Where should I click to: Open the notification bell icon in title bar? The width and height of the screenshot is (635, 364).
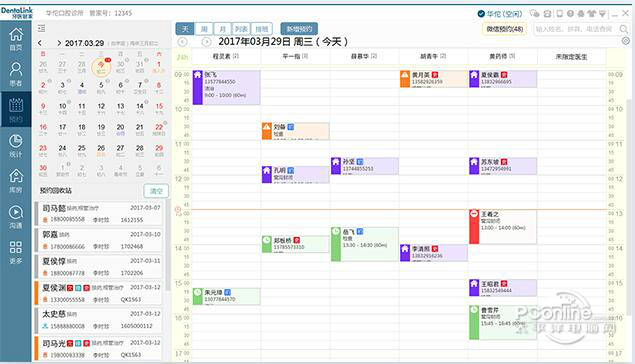click(x=581, y=13)
